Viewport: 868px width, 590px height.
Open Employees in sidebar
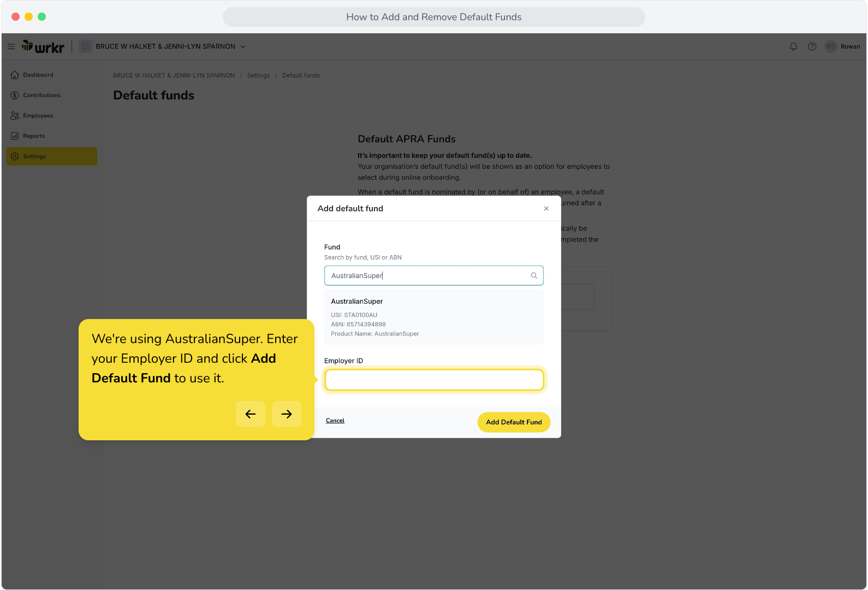[51, 116]
